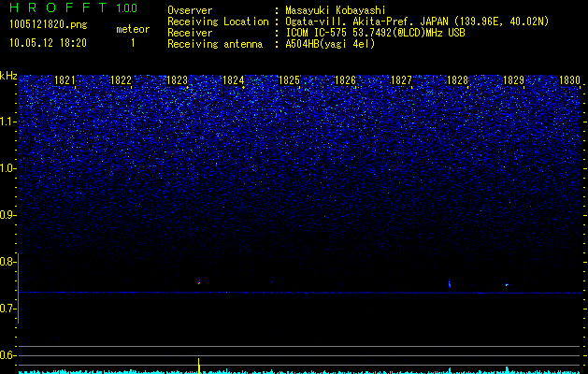The height and width of the screenshot is (374, 588).
Task: Click the Ovserver field label
Action: click(x=190, y=10)
